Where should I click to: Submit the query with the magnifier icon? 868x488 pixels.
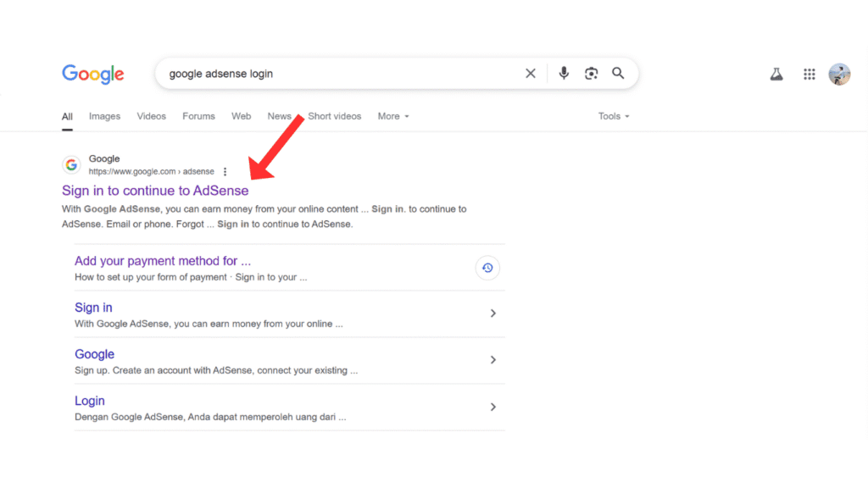pos(618,73)
